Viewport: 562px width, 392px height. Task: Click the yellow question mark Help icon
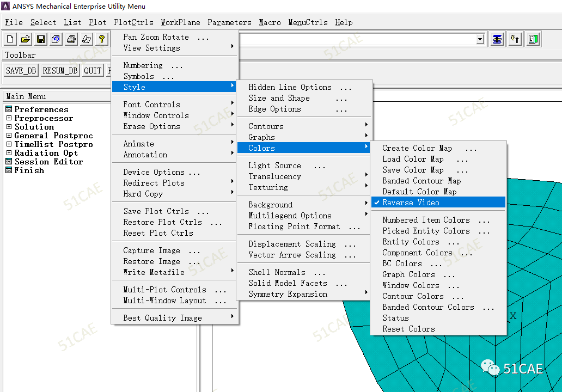pos(102,39)
